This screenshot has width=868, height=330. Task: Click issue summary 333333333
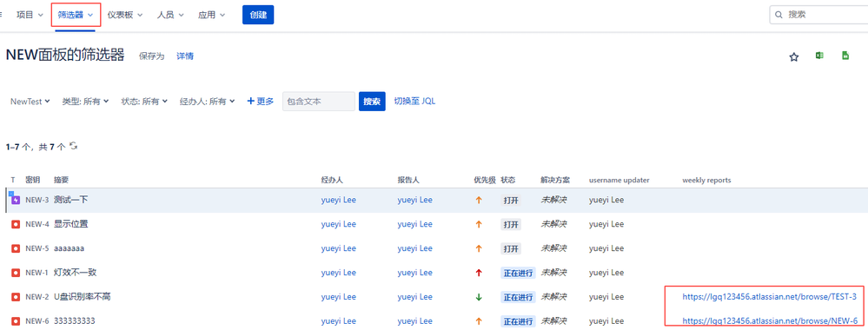[74, 321]
